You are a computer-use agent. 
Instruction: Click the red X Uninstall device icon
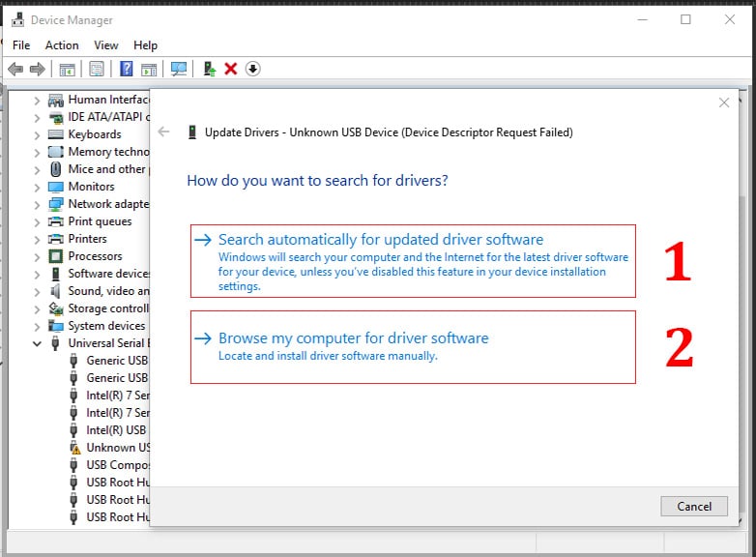231,69
